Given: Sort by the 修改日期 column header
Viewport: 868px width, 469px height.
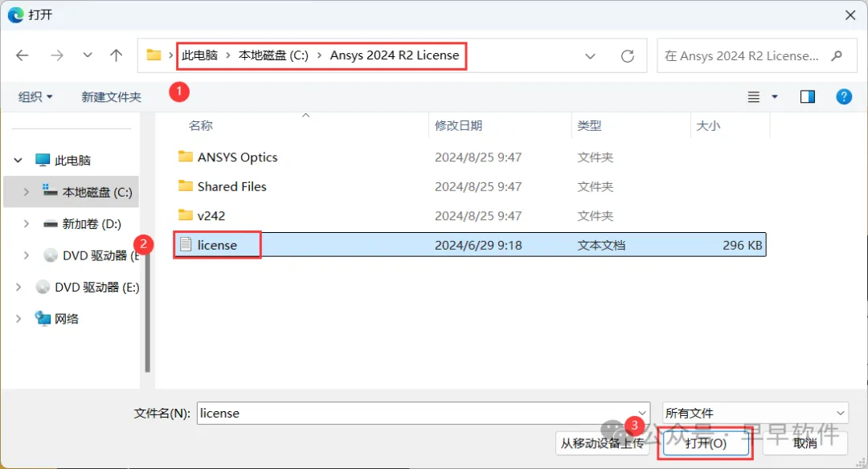Looking at the screenshot, I should 458,125.
